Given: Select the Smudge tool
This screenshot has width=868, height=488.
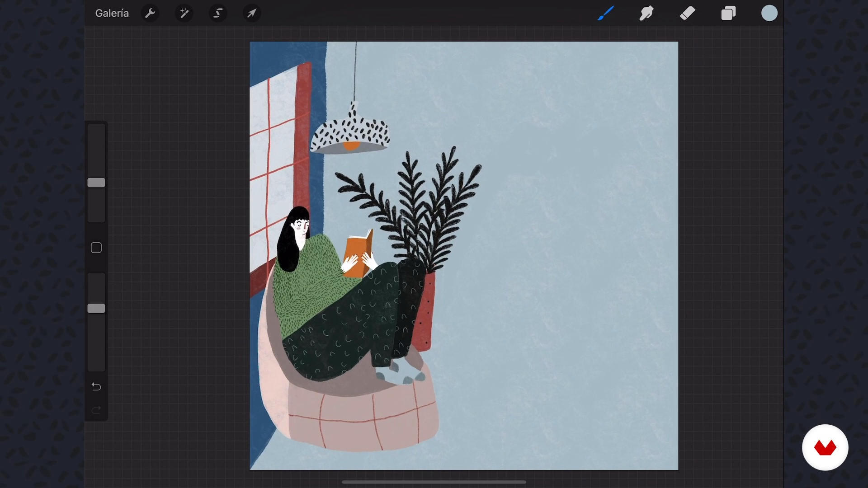Looking at the screenshot, I should coord(646,14).
